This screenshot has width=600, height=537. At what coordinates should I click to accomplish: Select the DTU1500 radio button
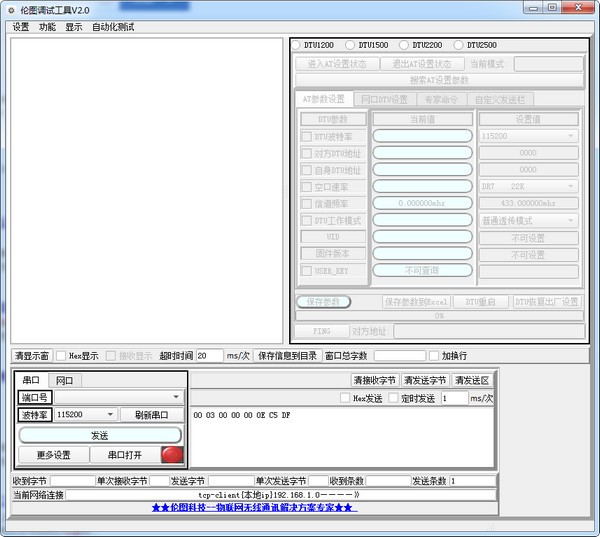(x=350, y=45)
